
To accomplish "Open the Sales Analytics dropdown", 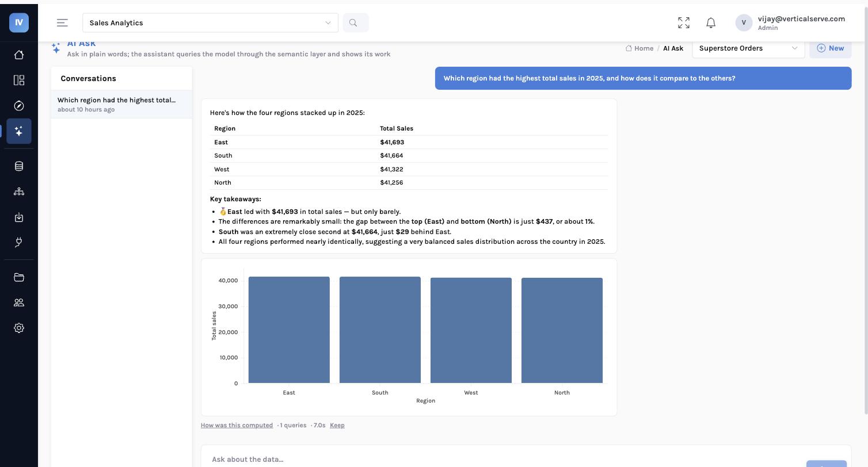I will tap(210, 23).
